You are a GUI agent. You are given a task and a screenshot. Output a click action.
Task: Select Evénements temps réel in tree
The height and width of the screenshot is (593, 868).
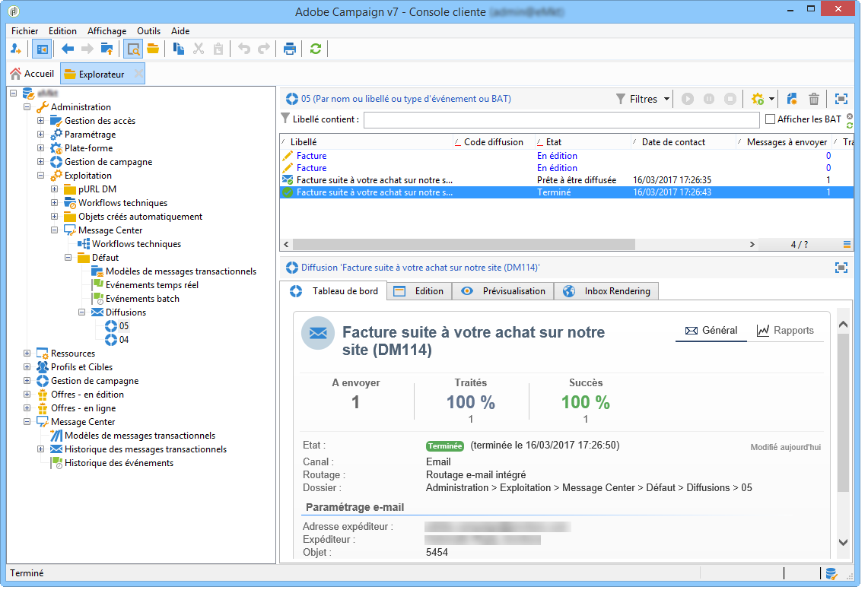(151, 285)
